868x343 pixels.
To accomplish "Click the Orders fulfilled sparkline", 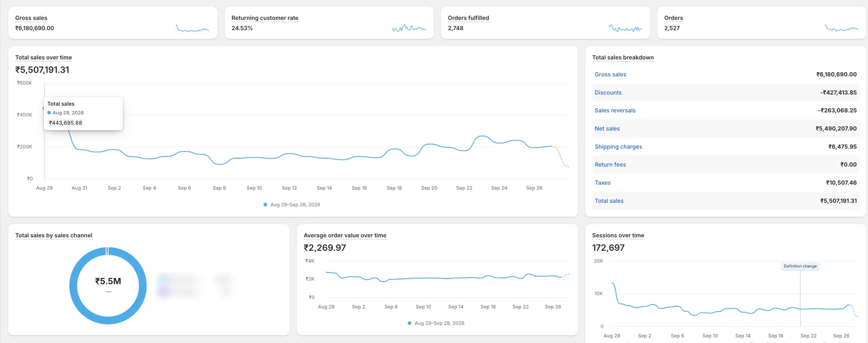I will [625, 28].
